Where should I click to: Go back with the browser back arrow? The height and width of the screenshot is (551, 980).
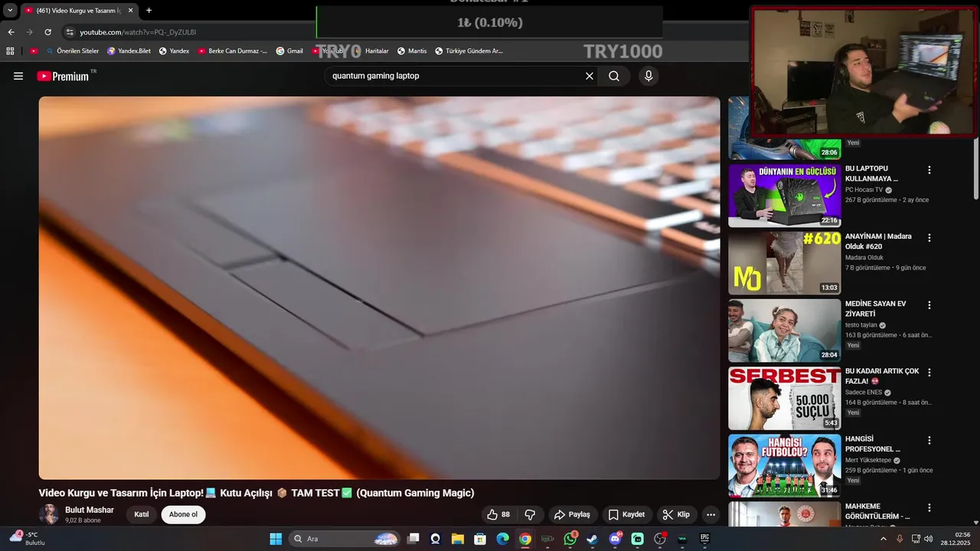(11, 32)
